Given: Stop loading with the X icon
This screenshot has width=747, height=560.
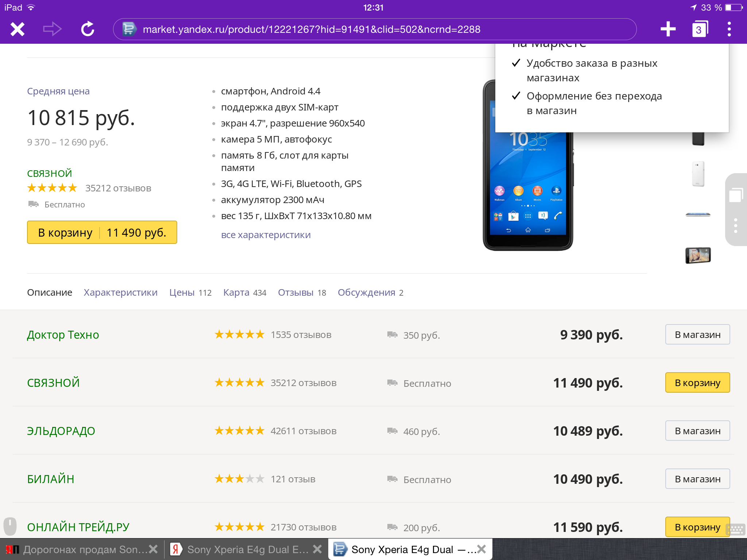Looking at the screenshot, I should point(18,29).
